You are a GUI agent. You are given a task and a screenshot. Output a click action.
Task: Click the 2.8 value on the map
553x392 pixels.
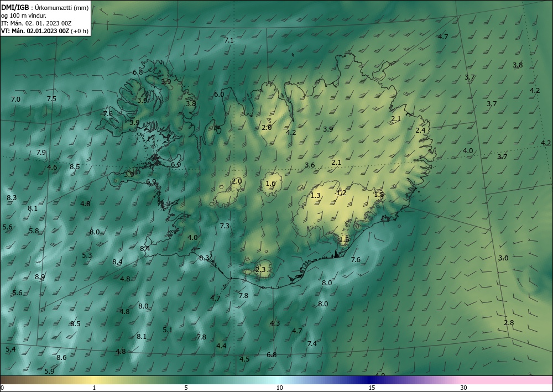pos(509,322)
